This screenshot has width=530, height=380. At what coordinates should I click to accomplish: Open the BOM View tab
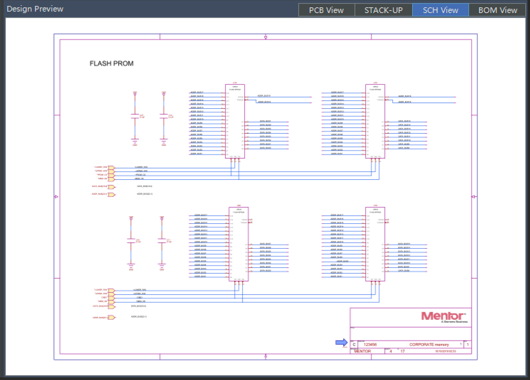click(x=498, y=10)
